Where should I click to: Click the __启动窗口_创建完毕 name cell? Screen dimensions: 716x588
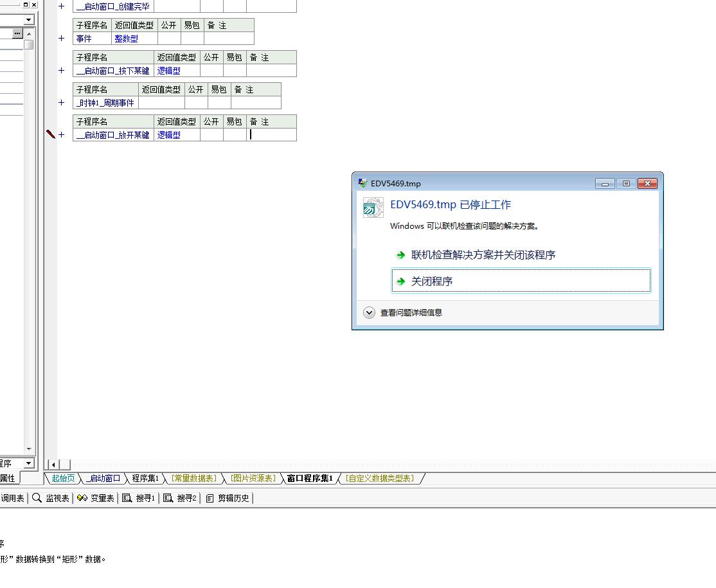pos(113,6)
